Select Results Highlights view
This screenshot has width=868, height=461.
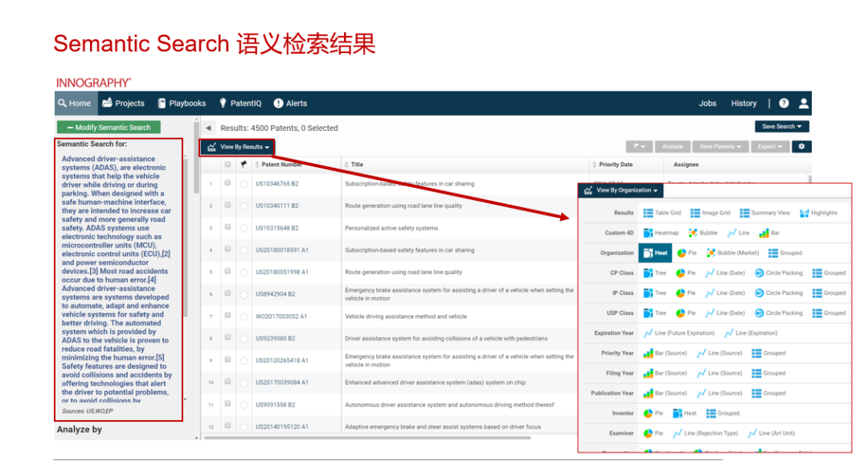818,213
